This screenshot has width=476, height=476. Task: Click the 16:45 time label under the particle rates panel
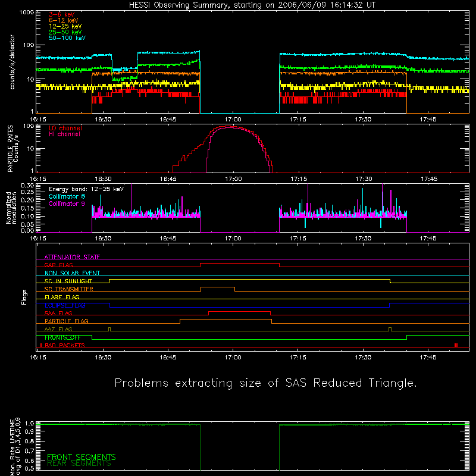coord(168,179)
